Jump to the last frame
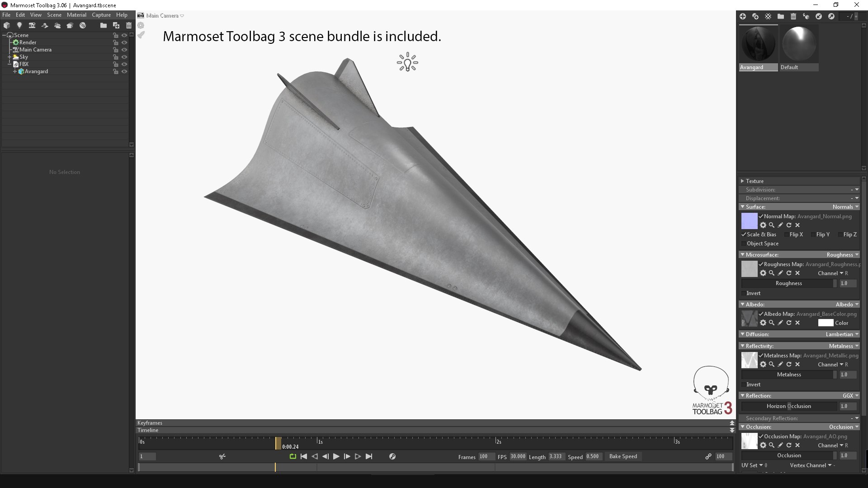This screenshot has width=868, height=488. pyautogui.click(x=369, y=456)
